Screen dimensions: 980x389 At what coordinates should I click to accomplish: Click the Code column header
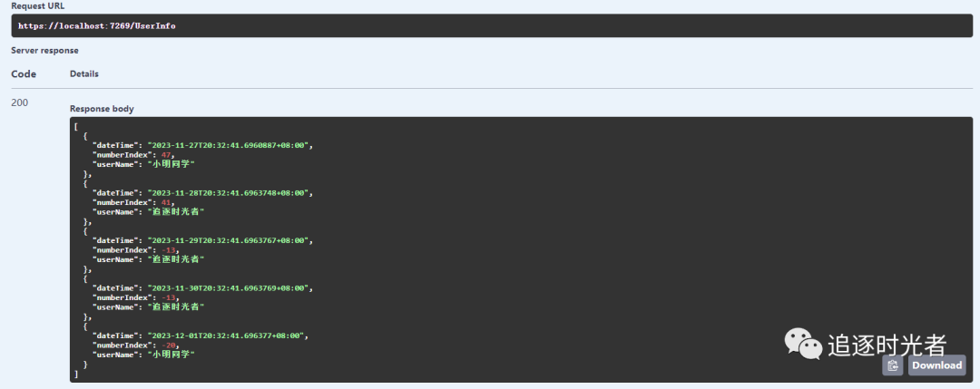point(24,73)
